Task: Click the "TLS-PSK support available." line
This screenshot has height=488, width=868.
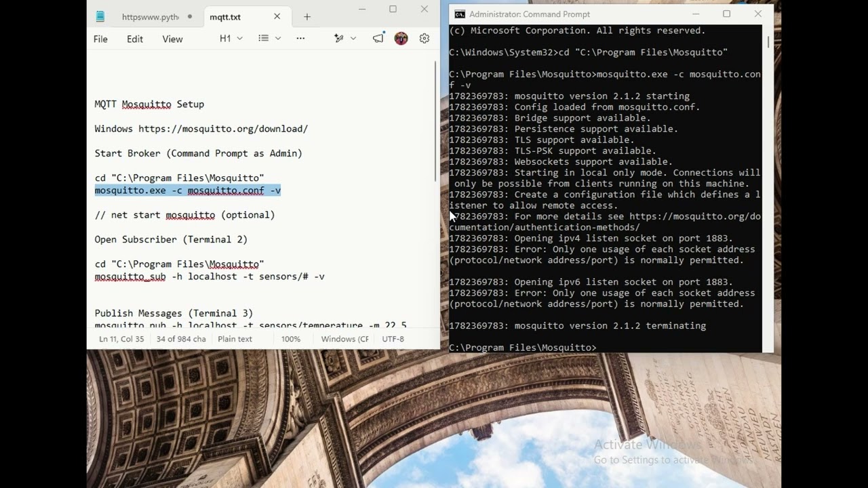Action: 553,150
